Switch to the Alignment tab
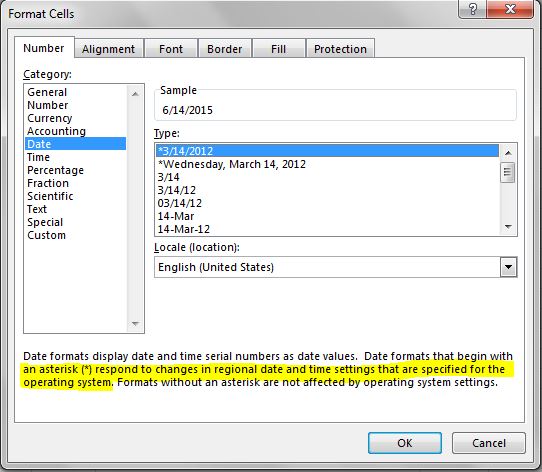Screen dimensions: 542x472 tap(109, 49)
